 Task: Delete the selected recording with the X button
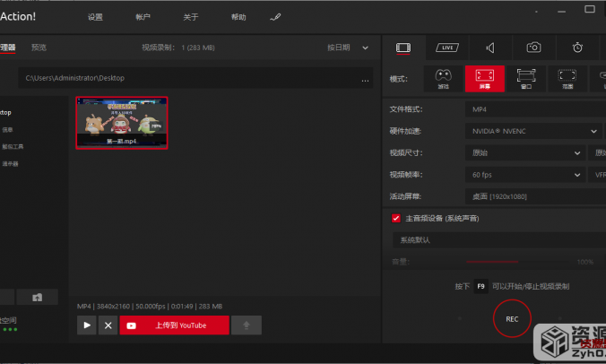click(x=108, y=325)
